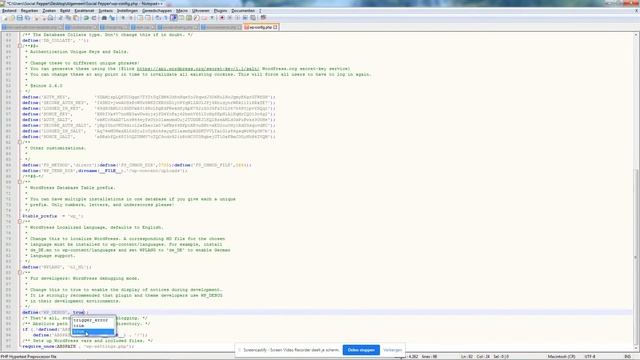Viewport: 640px width, 360px height.
Task: Switch to the first document tab
Action: tap(32, 27)
